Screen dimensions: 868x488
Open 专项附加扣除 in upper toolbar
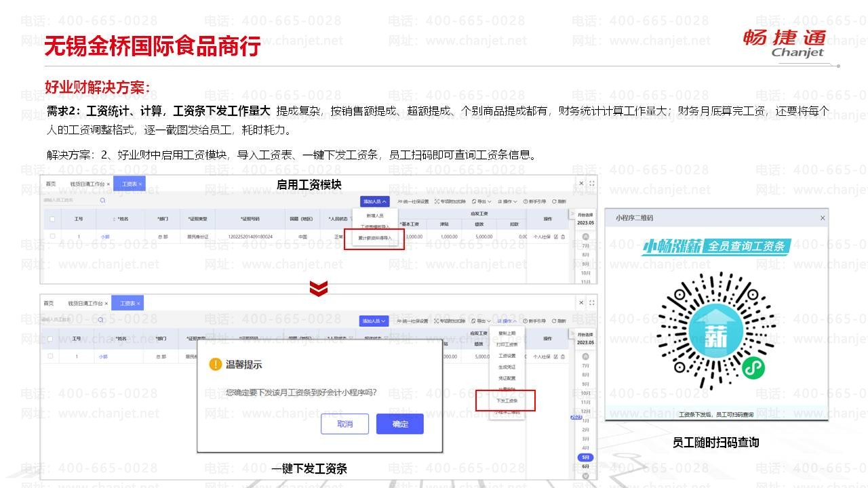[x=450, y=201]
